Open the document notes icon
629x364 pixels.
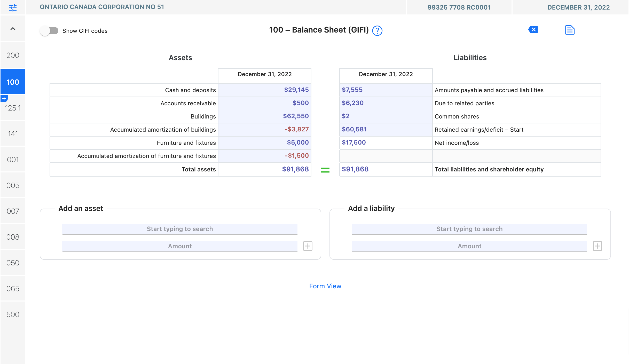pos(570,30)
